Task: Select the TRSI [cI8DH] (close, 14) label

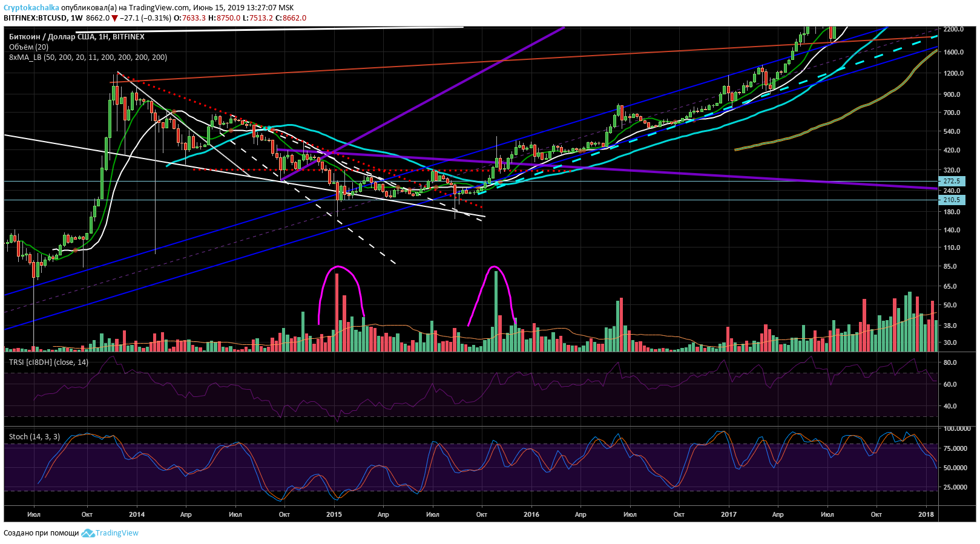Action: coord(48,362)
